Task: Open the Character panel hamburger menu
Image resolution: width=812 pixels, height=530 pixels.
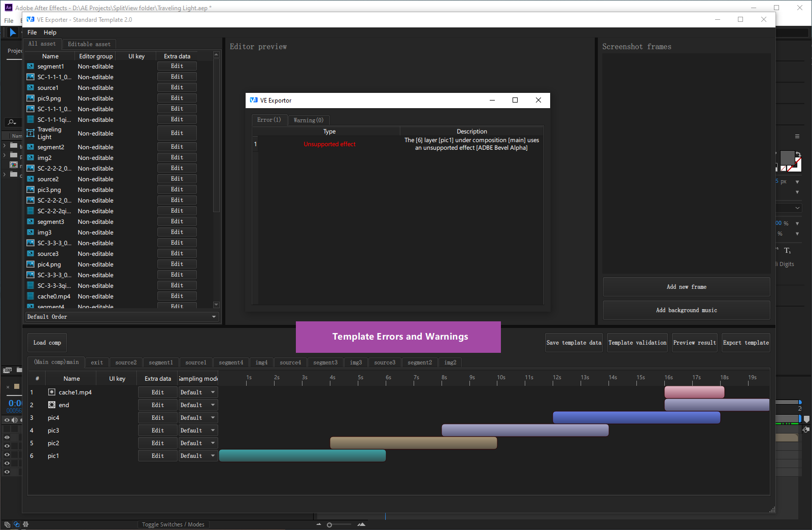Action: pos(797,136)
